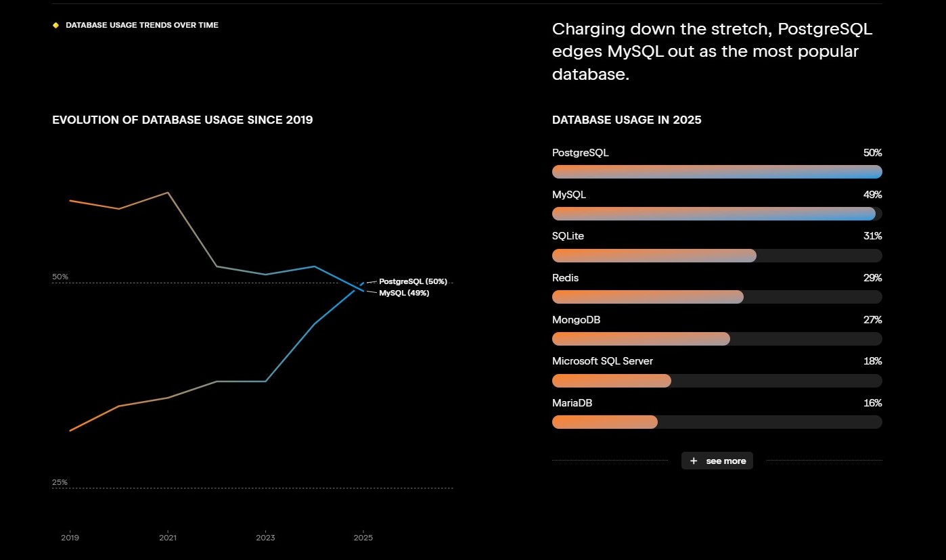The image size is (946, 560).
Task: Click the PostgreSQL usage bar
Action: (717, 172)
